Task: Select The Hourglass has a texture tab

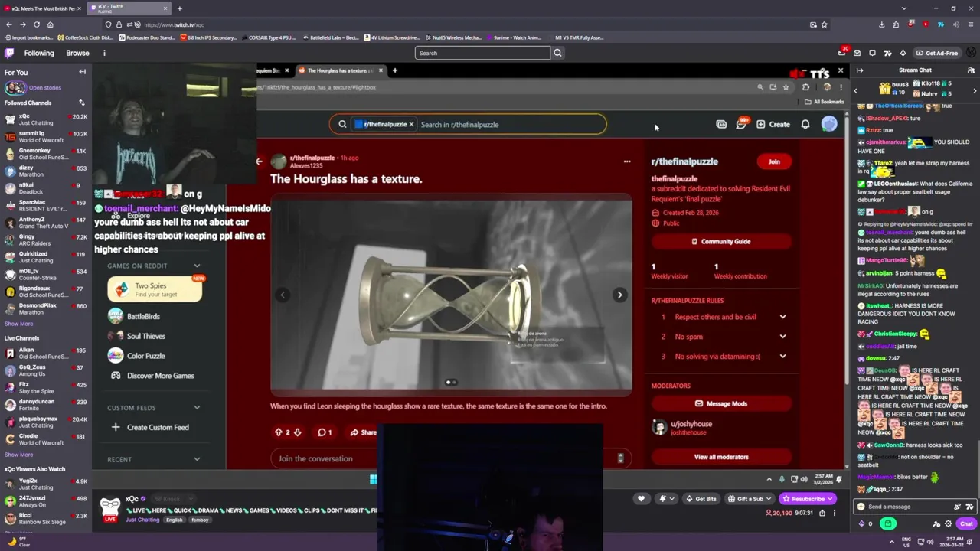Action: click(341, 70)
